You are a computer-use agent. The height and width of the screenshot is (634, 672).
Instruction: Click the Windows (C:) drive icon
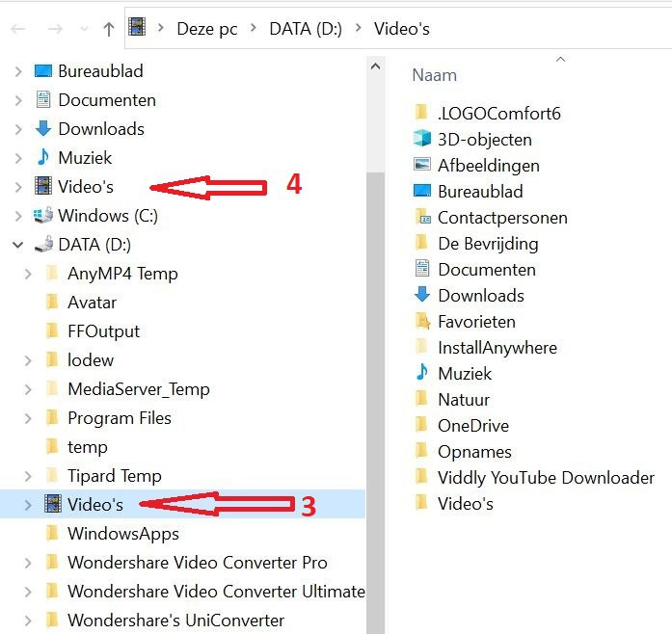coord(43,215)
